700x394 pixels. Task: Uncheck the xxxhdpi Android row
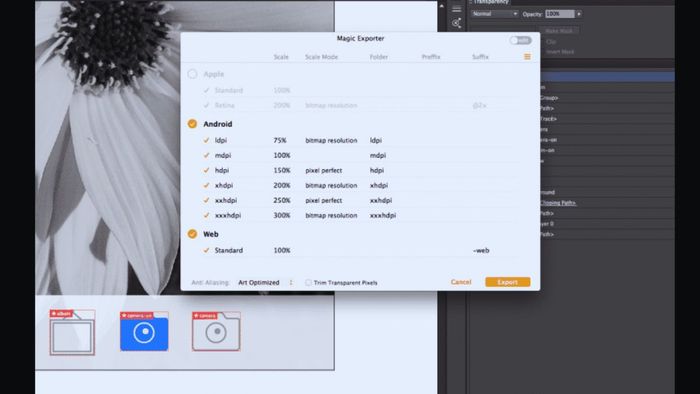206,215
